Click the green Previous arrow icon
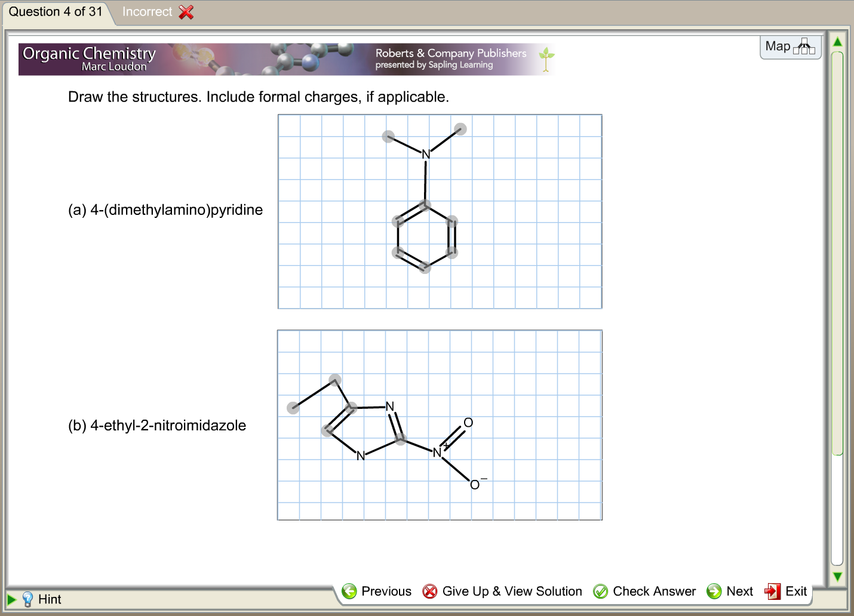This screenshot has width=854, height=616. 350,591
